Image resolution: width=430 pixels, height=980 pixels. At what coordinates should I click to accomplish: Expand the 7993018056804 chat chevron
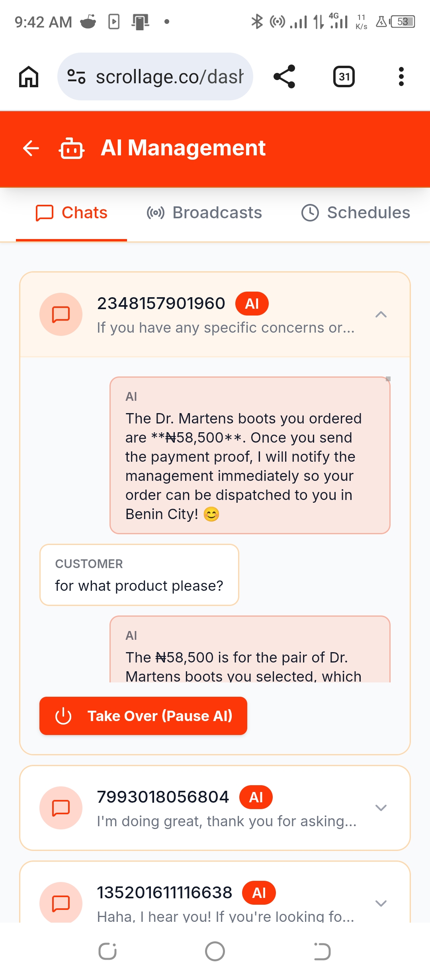pyautogui.click(x=381, y=808)
